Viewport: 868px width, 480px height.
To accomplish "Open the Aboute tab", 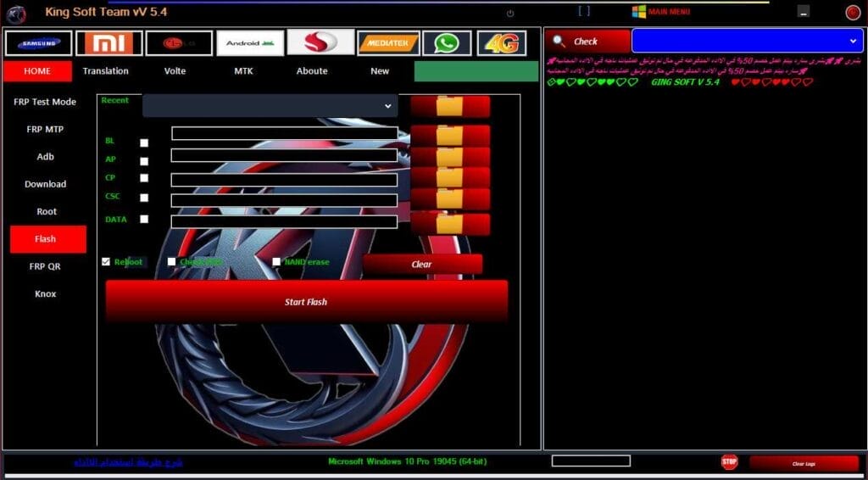I will coord(312,71).
